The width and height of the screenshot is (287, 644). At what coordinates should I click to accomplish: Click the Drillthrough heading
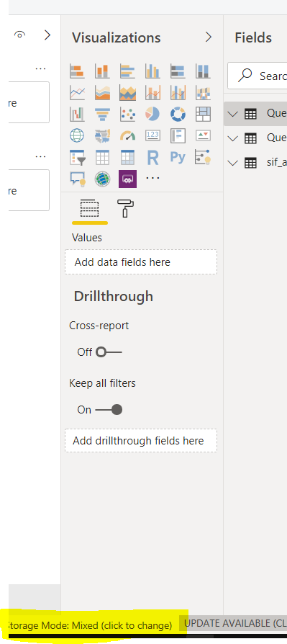point(114,296)
